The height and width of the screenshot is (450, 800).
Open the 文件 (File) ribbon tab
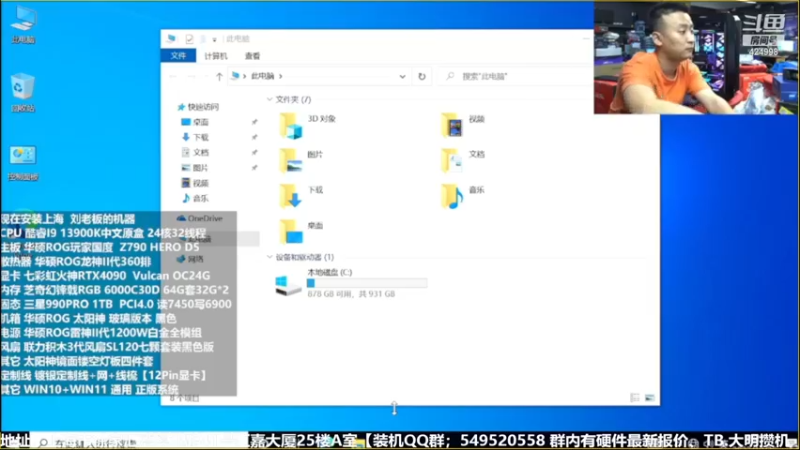tap(178, 56)
